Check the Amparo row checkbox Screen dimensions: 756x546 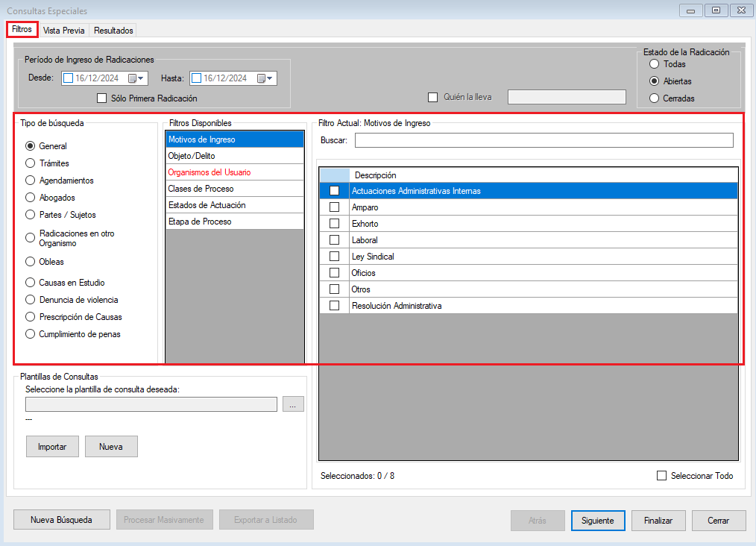(334, 207)
